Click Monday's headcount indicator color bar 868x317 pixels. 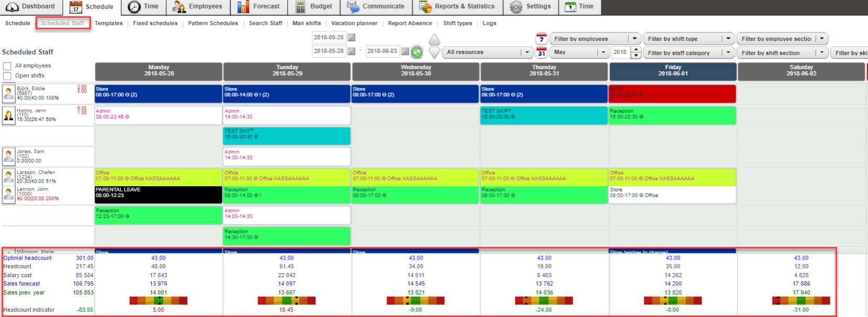(159, 301)
